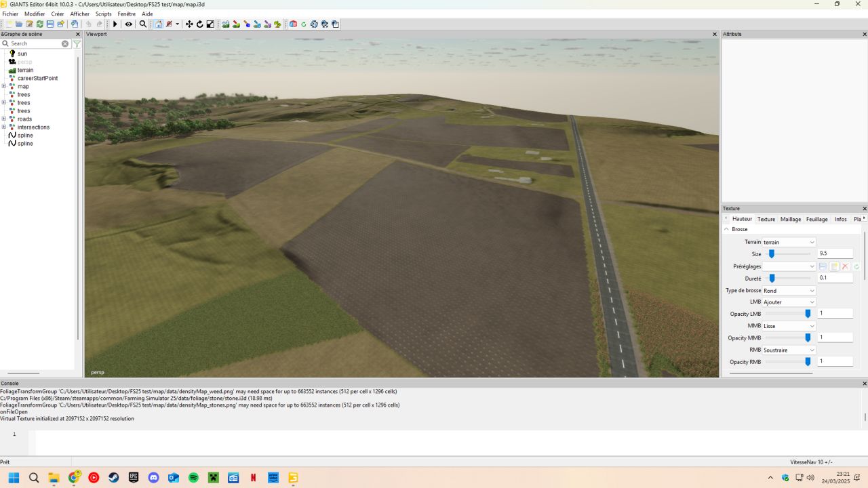This screenshot has width=868, height=488.
Task: Clear the scenegraph search field with the X
Action: 65,43
